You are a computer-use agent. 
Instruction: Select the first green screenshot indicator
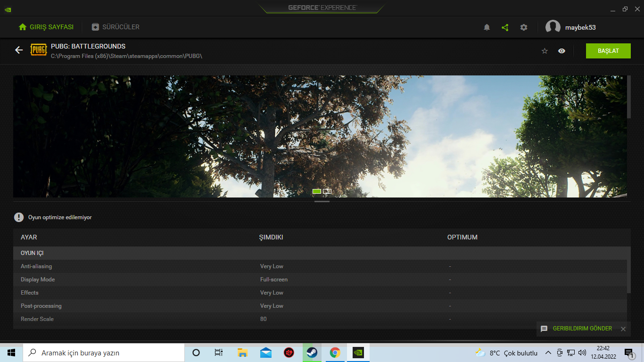click(317, 191)
